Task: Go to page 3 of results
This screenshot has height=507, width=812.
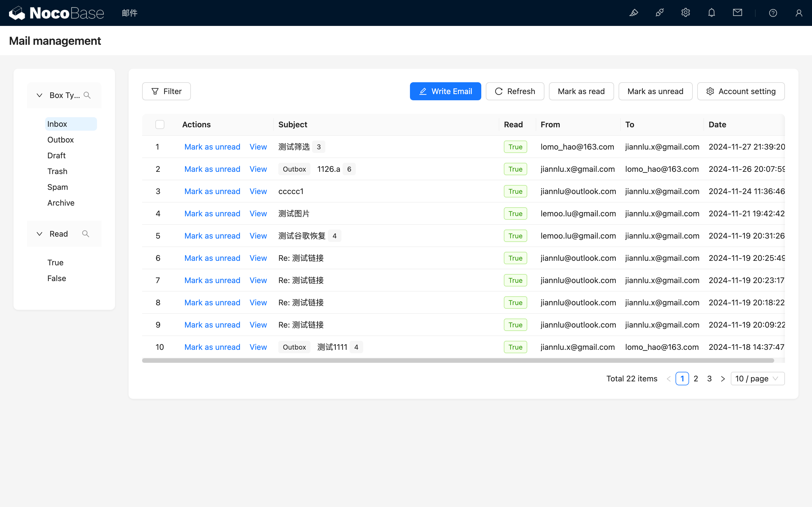Action: 709,379
